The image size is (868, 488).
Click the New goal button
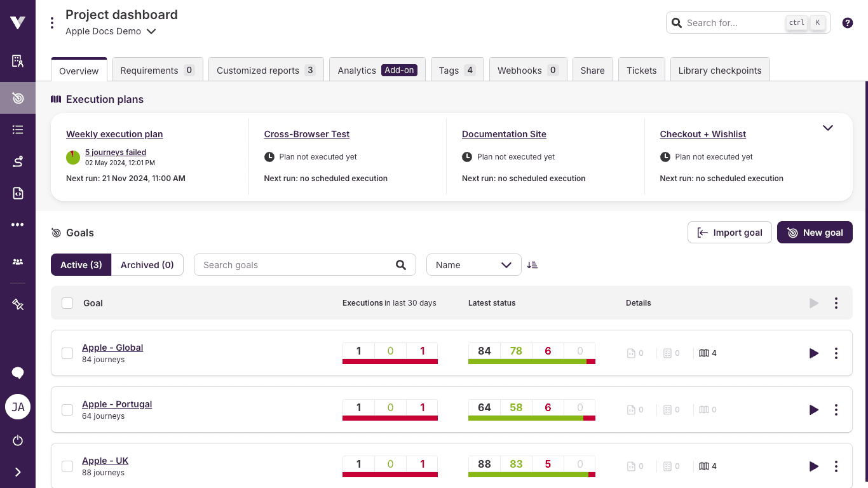click(x=815, y=232)
